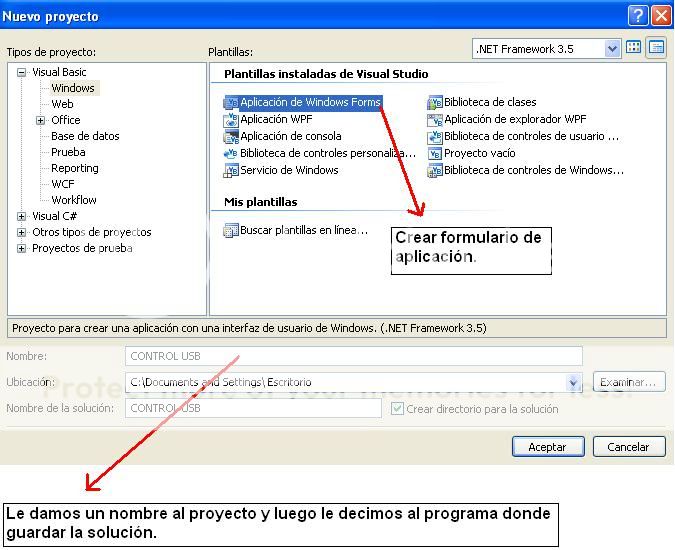Select Windows project type
The image size is (675, 550).
pyautogui.click(x=73, y=88)
